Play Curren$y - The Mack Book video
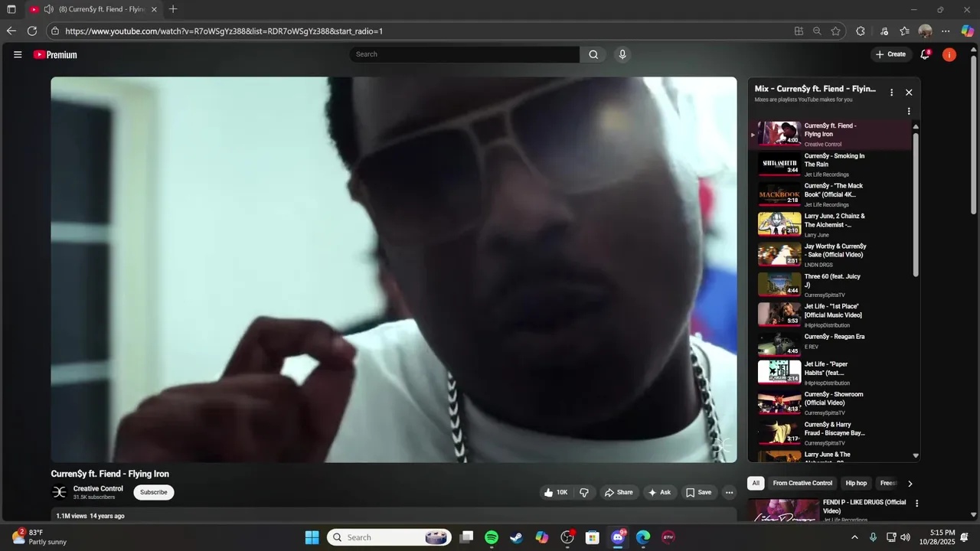 click(829, 194)
